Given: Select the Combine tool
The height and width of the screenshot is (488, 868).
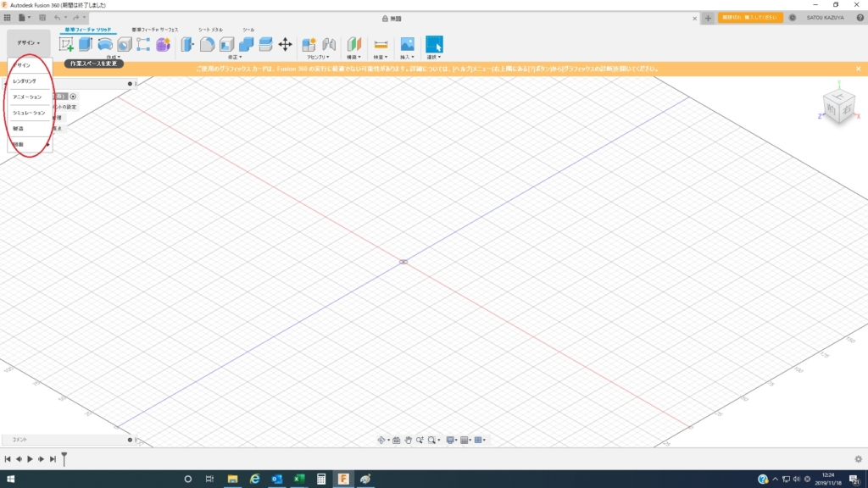Looking at the screenshot, I should 247,44.
